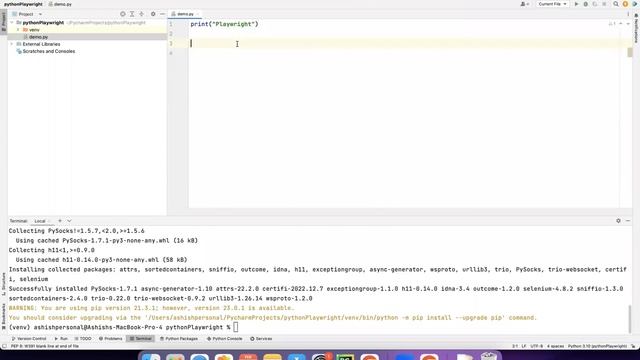Close the demo.py editor tab
Viewport: 640px width, 360px height.
198,14
